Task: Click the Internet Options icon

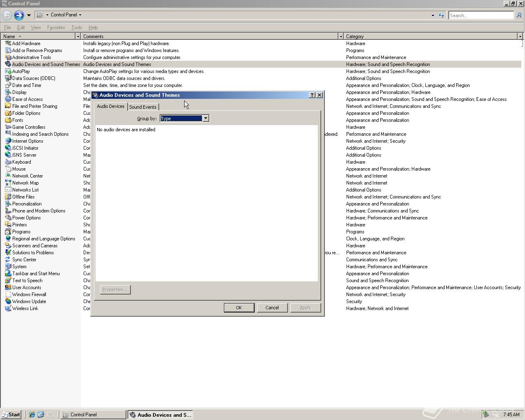Action: [x=8, y=141]
